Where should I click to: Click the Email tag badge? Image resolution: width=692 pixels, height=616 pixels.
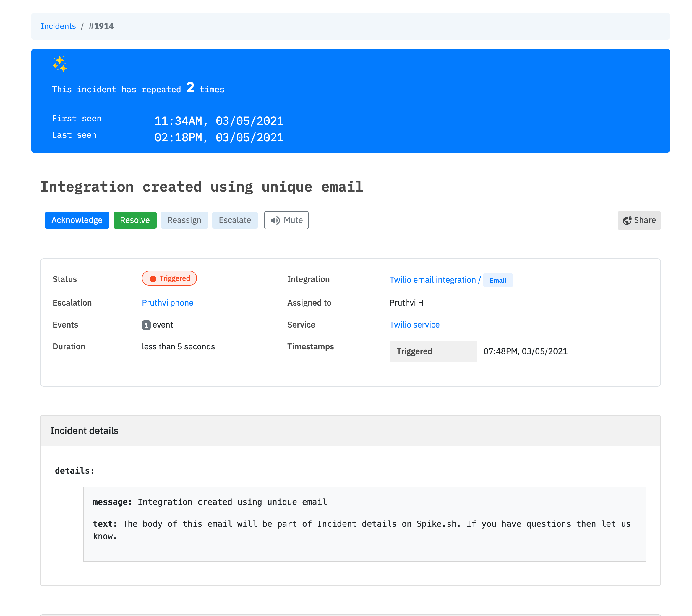pyautogui.click(x=498, y=280)
